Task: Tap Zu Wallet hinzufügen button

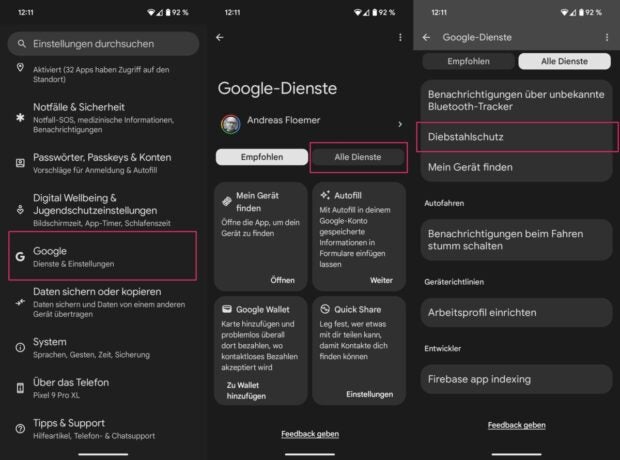Action: (x=246, y=391)
